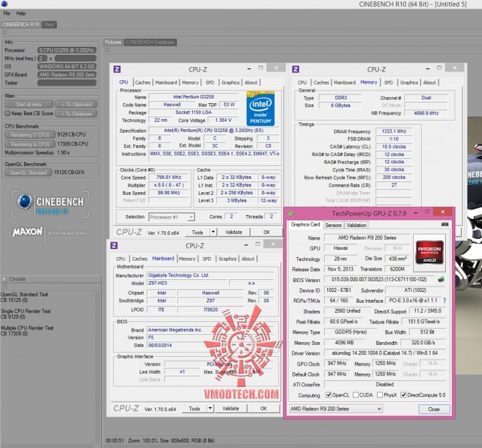Viewport: 482px width, 448px height.
Task: Toggle the CUDA checkbox in GPU-Z
Action: click(355, 395)
